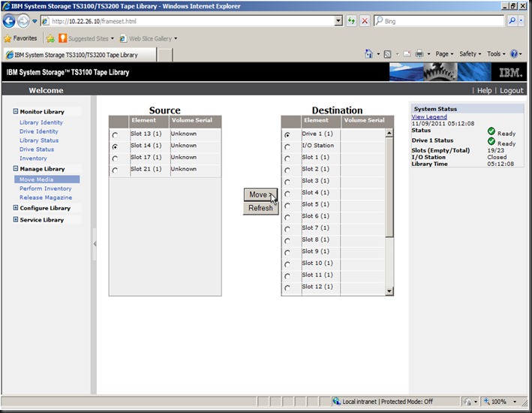Open Release Magazine page

click(x=46, y=197)
